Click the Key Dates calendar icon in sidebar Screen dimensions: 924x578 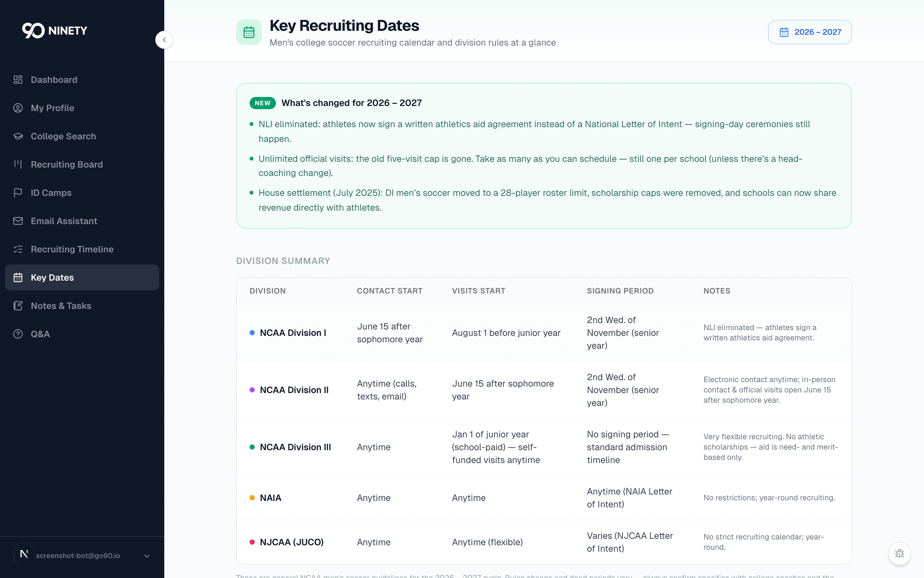point(18,277)
